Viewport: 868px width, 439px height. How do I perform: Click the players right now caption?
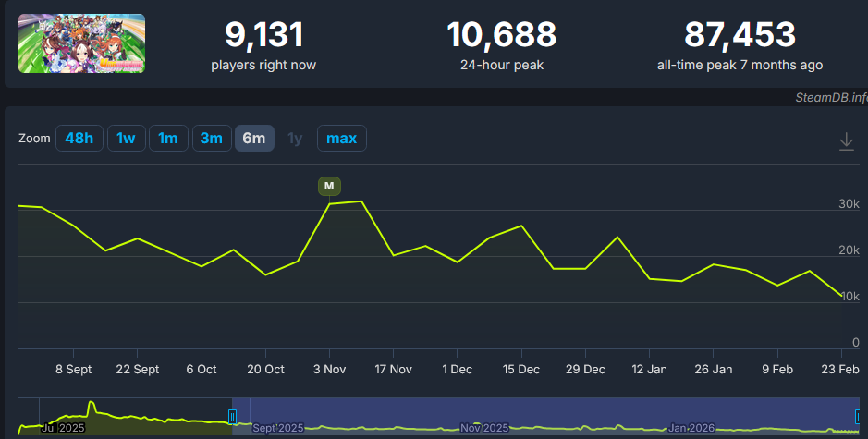pos(263,65)
